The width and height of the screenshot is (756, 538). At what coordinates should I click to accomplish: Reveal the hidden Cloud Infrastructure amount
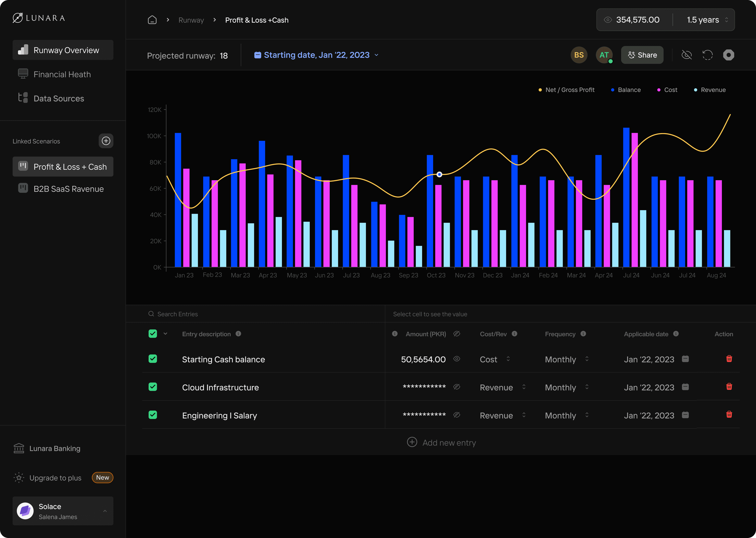(456, 387)
